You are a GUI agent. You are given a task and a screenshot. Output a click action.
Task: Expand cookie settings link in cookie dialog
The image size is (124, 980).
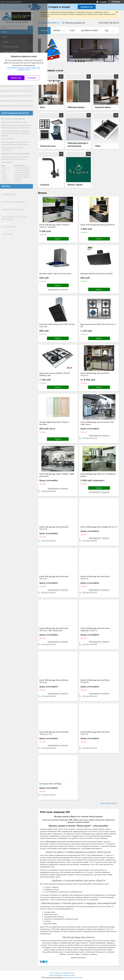[24, 69]
